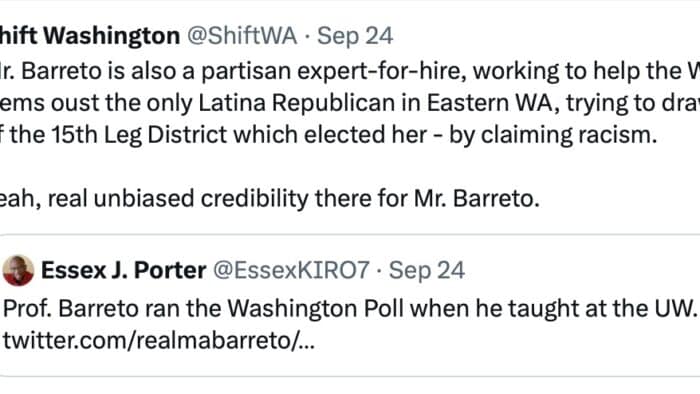700x394 pixels.
Task: Visit the @EssexKIRO7 handle
Action: 291,270
